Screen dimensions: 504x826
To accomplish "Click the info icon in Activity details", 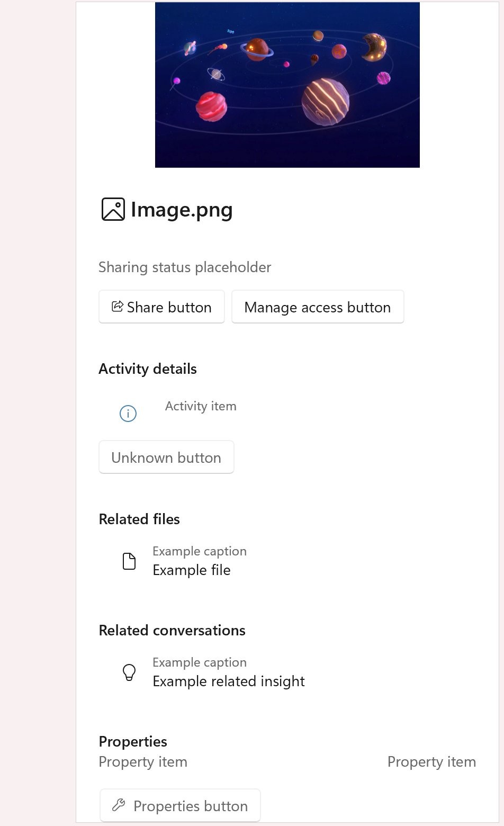I will pos(127,414).
